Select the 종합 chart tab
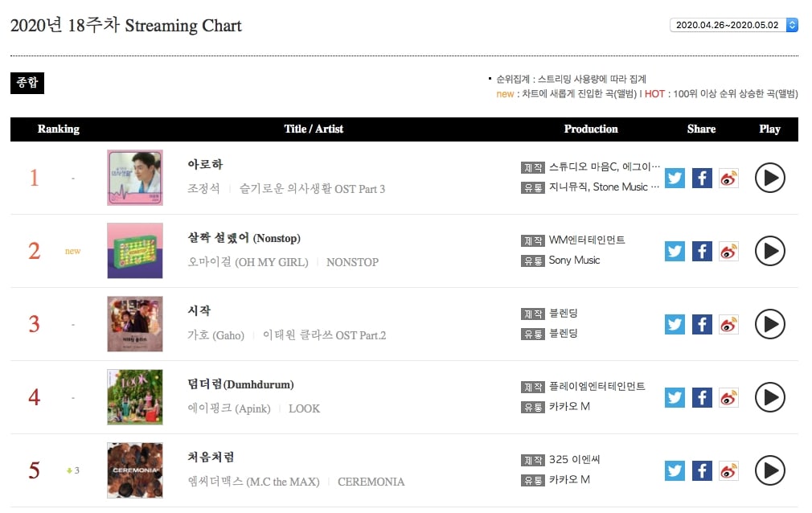The height and width of the screenshot is (513, 812). click(27, 83)
